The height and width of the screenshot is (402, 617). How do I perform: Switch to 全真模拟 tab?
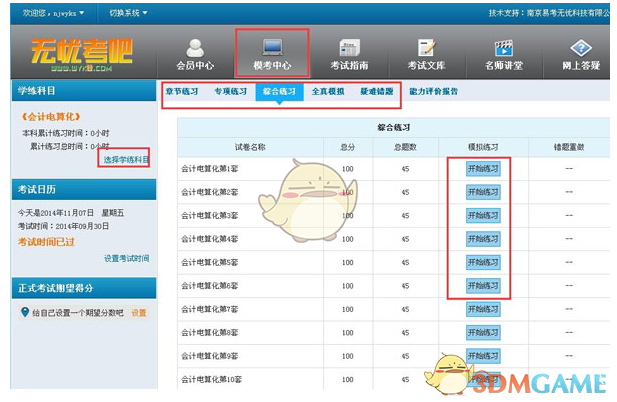coord(328,91)
